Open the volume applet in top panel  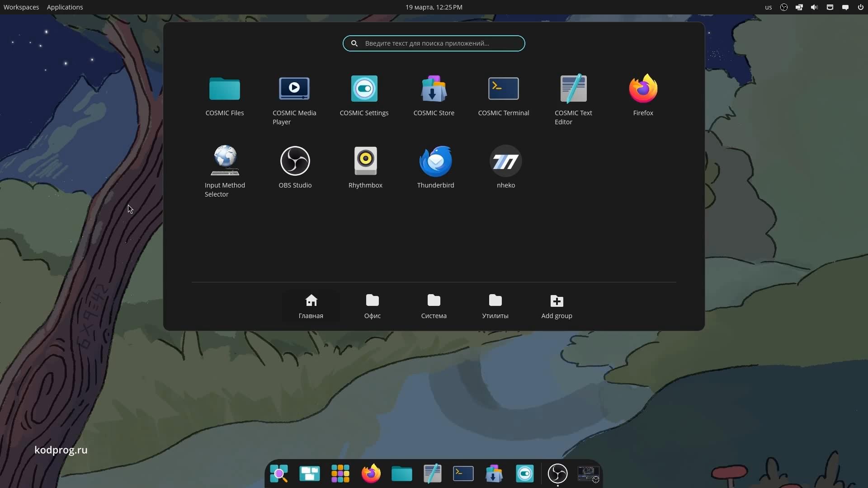click(x=814, y=7)
